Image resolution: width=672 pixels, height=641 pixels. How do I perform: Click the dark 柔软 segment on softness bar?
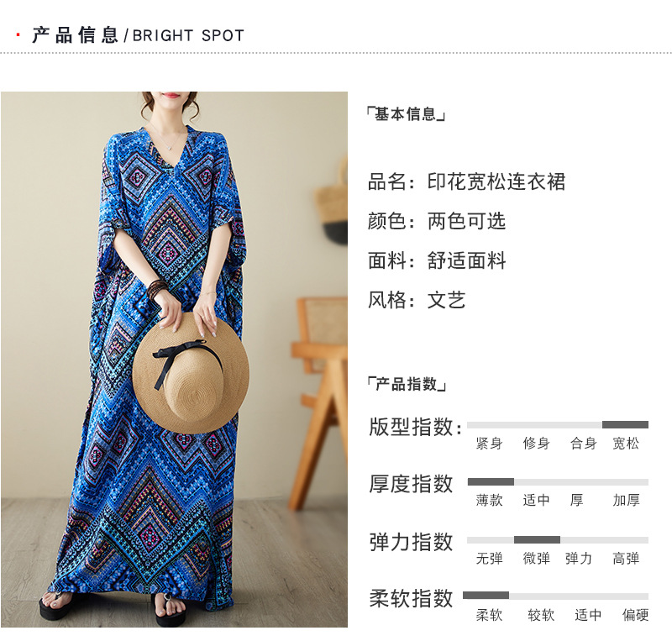pyautogui.click(x=486, y=595)
